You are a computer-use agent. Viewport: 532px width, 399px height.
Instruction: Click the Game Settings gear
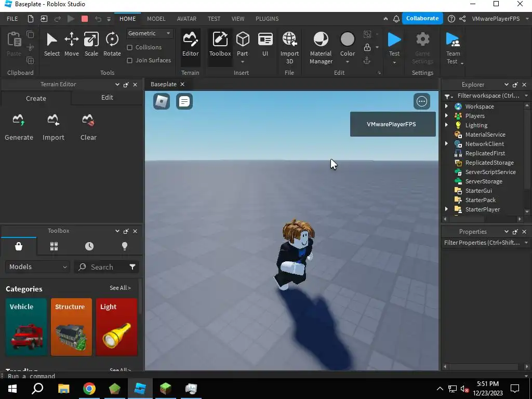(423, 39)
